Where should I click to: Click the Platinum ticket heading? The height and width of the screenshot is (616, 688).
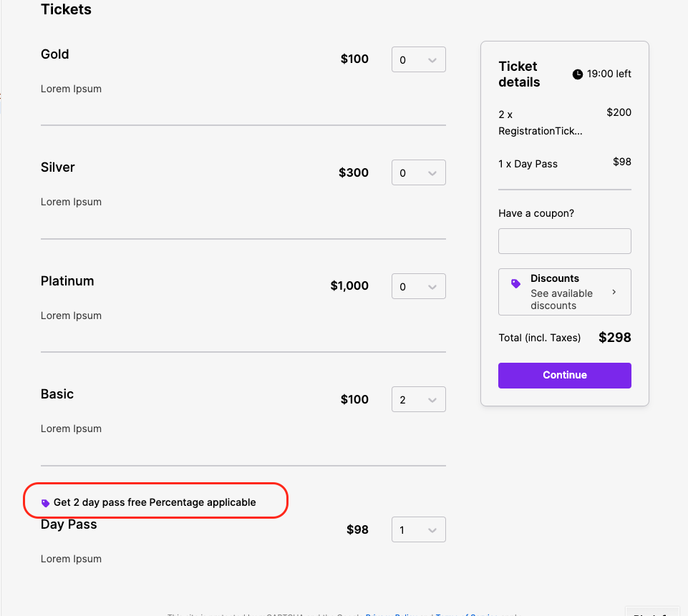pyautogui.click(x=67, y=281)
